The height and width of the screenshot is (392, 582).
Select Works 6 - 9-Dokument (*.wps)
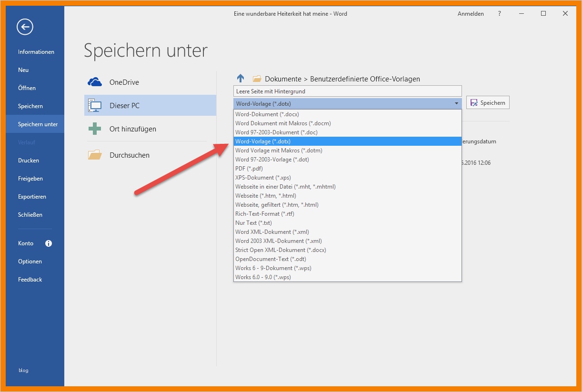tap(347, 268)
